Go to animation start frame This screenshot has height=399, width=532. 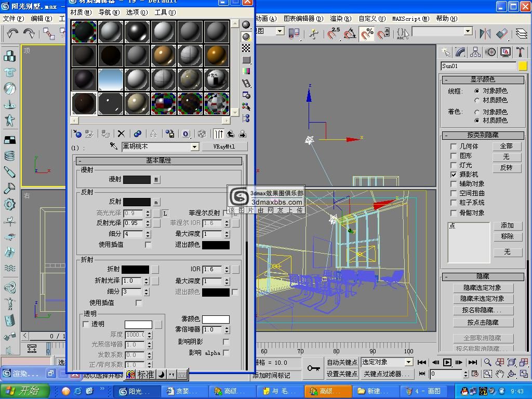click(x=422, y=362)
